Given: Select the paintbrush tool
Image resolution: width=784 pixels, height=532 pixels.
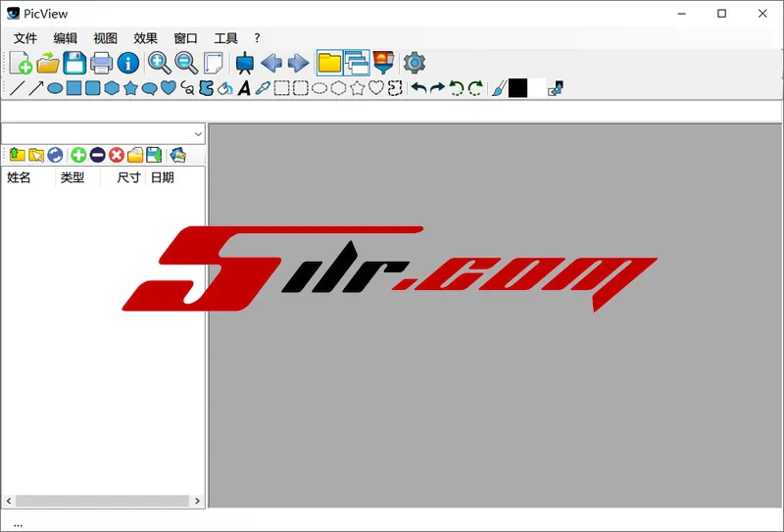Looking at the screenshot, I should point(499,88).
